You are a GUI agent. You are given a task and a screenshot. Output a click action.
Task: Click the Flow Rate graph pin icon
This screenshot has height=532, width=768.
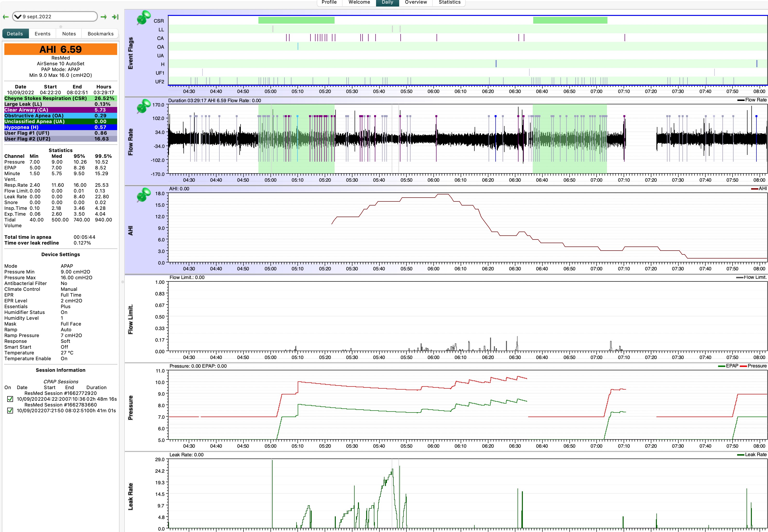coord(144,106)
